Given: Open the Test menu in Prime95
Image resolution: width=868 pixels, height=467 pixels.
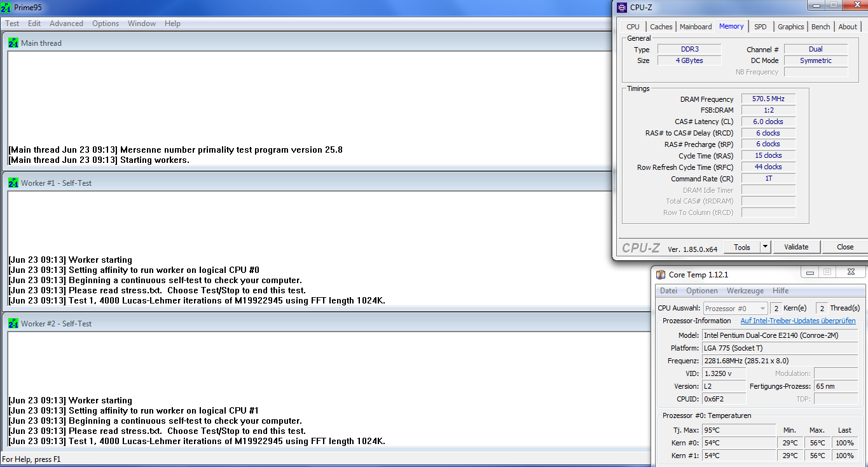Looking at the screenshot, I should tap(12, 24).
